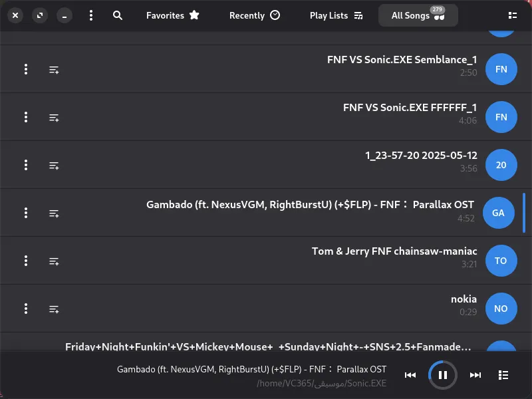This screenshot has height=399, width=532.
Task: Add 1_23-57-20 2025-05-12 to playlist
Action: [x=54, y=166]
